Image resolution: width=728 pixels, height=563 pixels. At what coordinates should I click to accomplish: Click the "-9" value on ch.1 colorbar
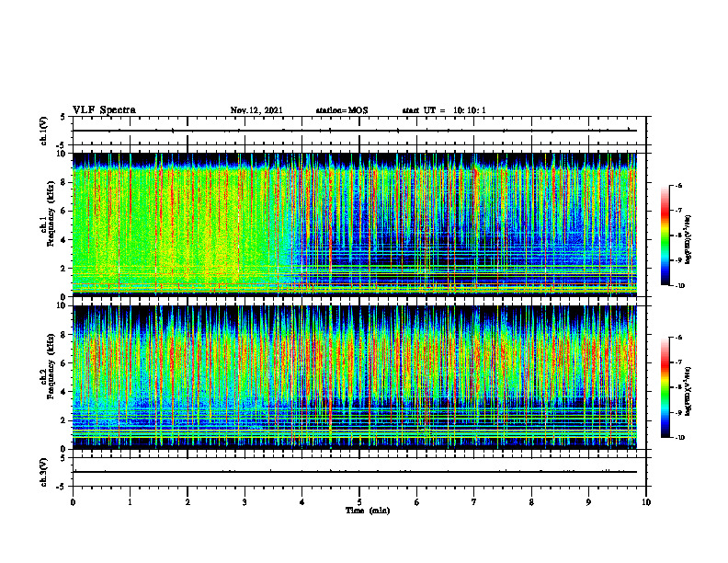click(x=677, y=260)
